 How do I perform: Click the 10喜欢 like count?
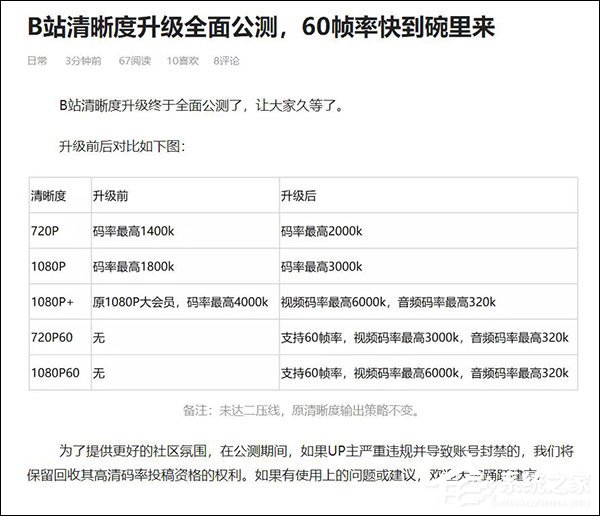(183, 61)
